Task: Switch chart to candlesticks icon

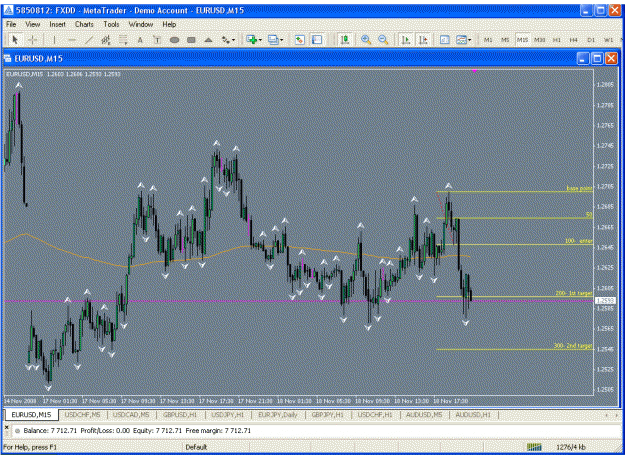Action: 345,39
